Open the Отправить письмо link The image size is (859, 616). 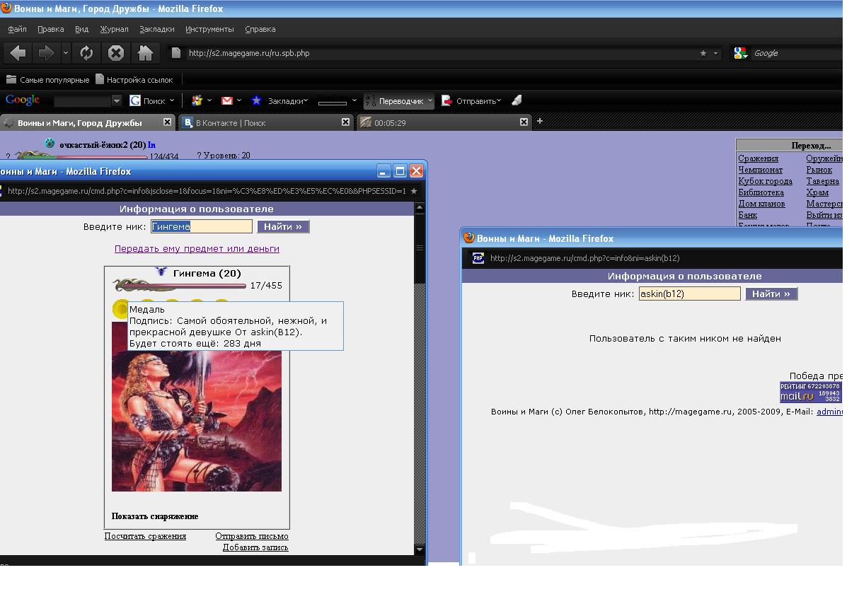[252, 536]
